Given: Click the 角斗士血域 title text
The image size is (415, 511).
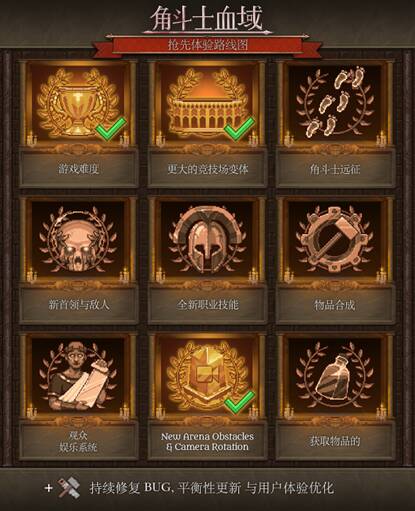Looking at the screenshot, I should (207, 18).
